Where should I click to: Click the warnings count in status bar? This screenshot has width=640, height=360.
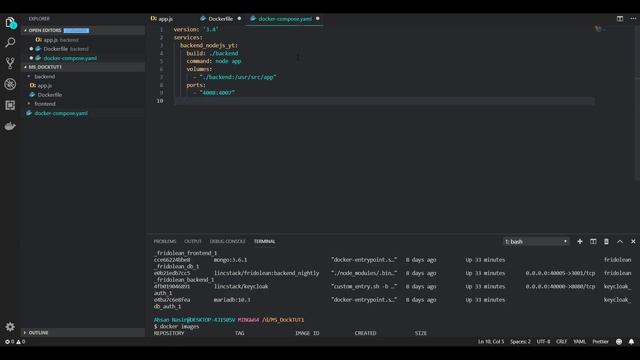tap(20, 342)
